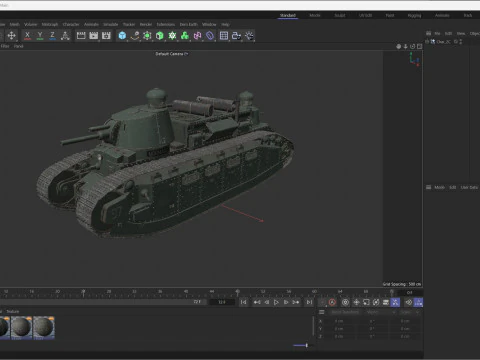Select the Spline Pen tool icon
Screen dimensions: 480x360
[x=135, y=35]
